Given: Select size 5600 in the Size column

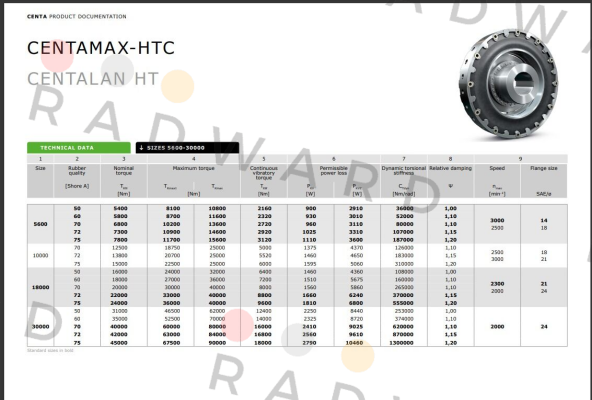Looking at the screenshot, I should coord(40,224).
